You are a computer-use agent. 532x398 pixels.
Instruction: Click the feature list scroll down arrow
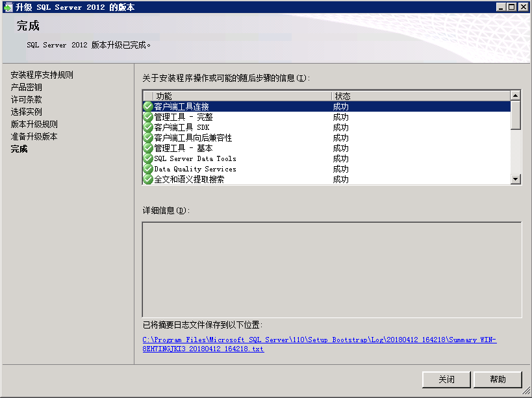point(515,179)
